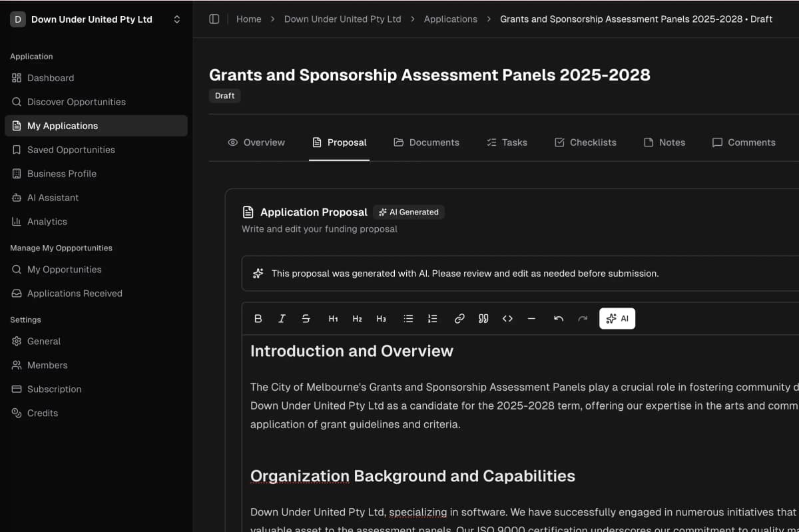Toggle bold formatting in the editor toolbar
This screenshot has height=532, width=799.
click(258, 319)
